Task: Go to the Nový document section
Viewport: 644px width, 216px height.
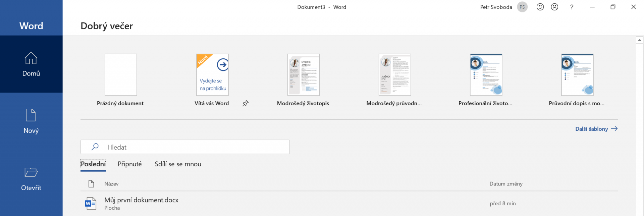Action: coord(31,121)
